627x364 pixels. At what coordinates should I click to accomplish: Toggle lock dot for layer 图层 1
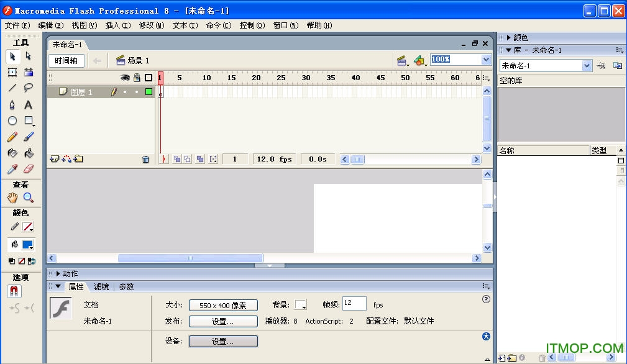click(x=137, y=92)
